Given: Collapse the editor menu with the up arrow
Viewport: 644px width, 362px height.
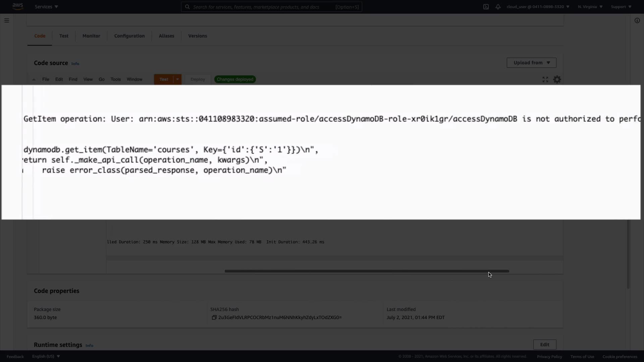Looking at the screenshot, I should tap(34, 79).
